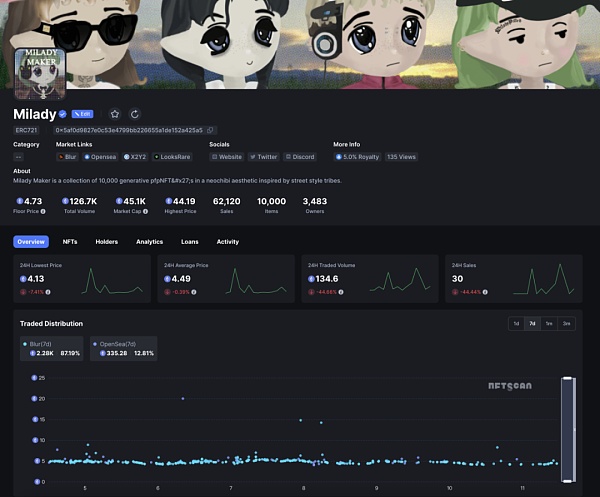Click the Traded Distribution heading

(x=51, y=324)
